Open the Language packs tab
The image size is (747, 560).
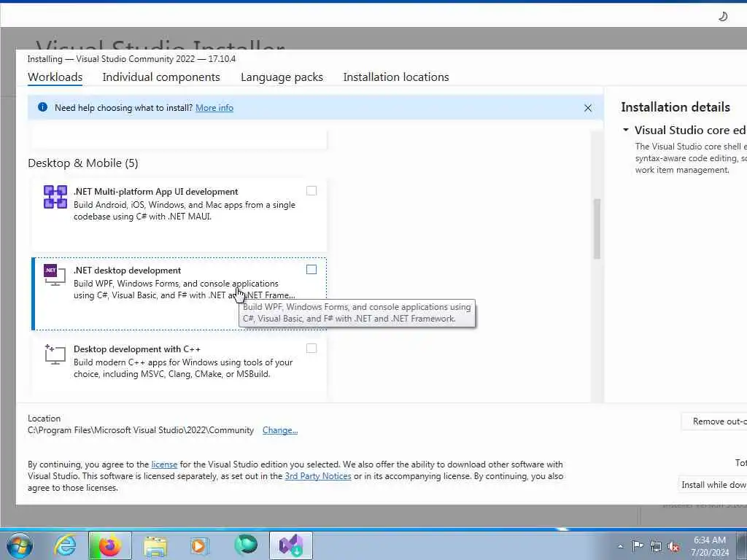(282, 77)
